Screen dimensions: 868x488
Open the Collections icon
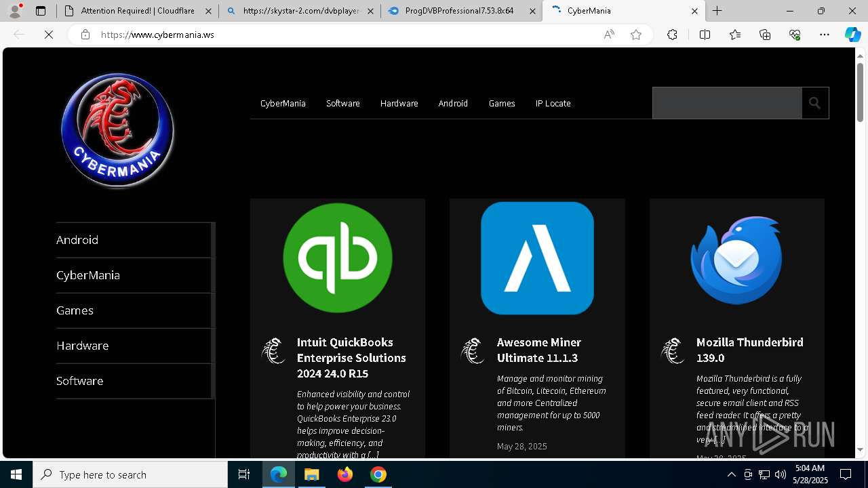765,35
